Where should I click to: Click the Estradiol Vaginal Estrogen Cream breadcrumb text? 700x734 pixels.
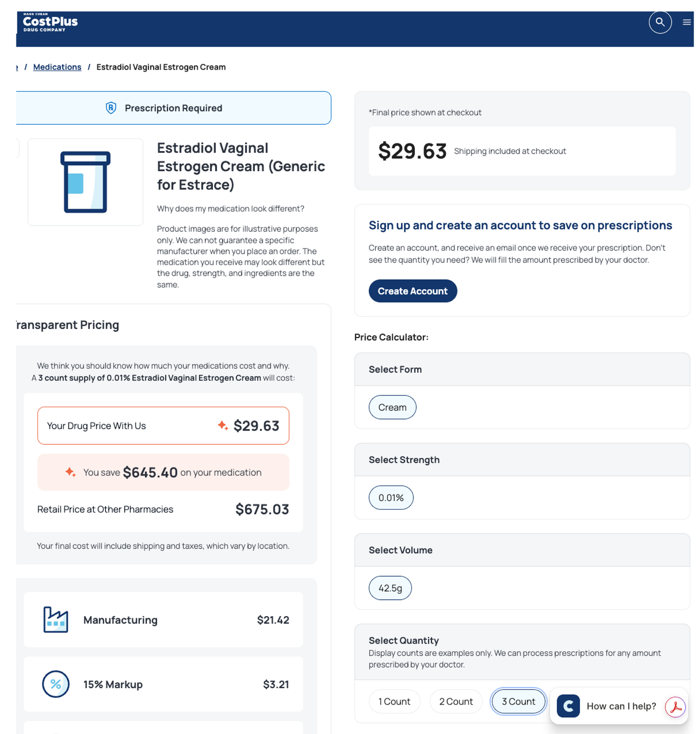[x=161, y=67]
